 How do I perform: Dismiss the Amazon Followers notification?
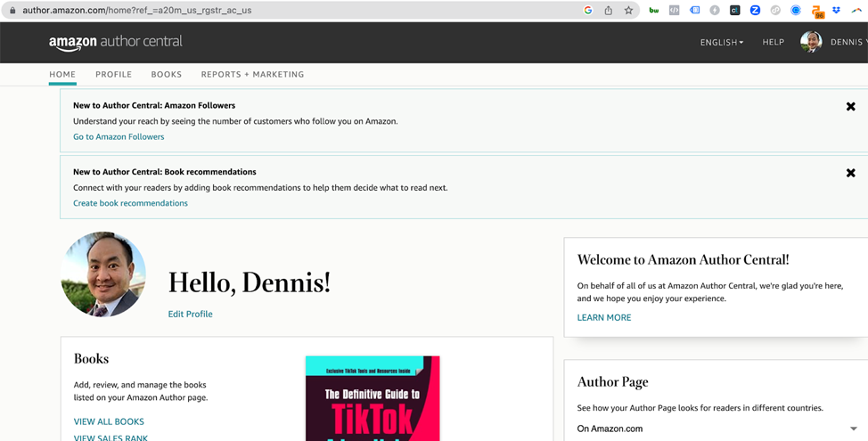coord(851,106)
